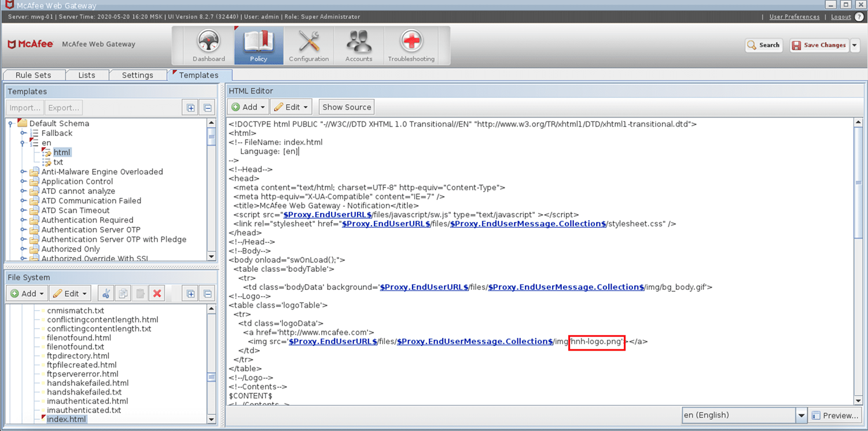The image size is (868, 431).
Task: Click the McAfee logo in the header
Action: [31, 44]
